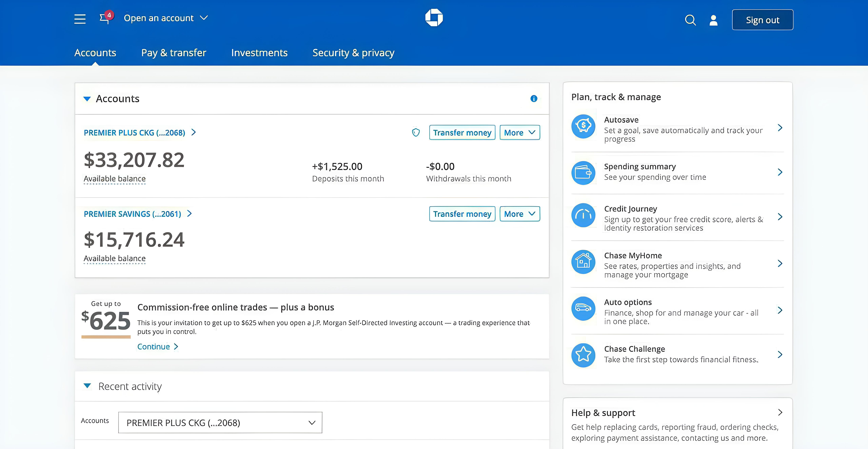Click the Continue link in the promo
The width and height of the screenshot is (868, 449).
click(153, 347)
